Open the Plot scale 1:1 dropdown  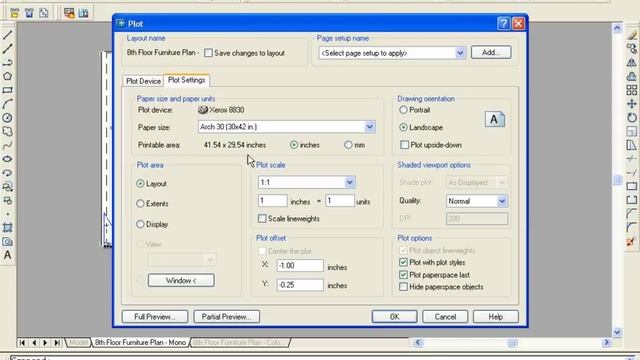point(349,182)
